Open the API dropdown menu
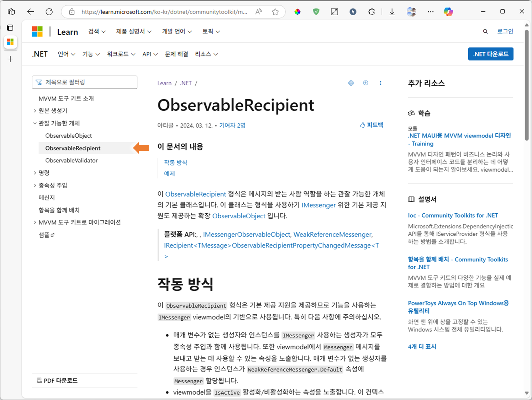 (150, 54)
